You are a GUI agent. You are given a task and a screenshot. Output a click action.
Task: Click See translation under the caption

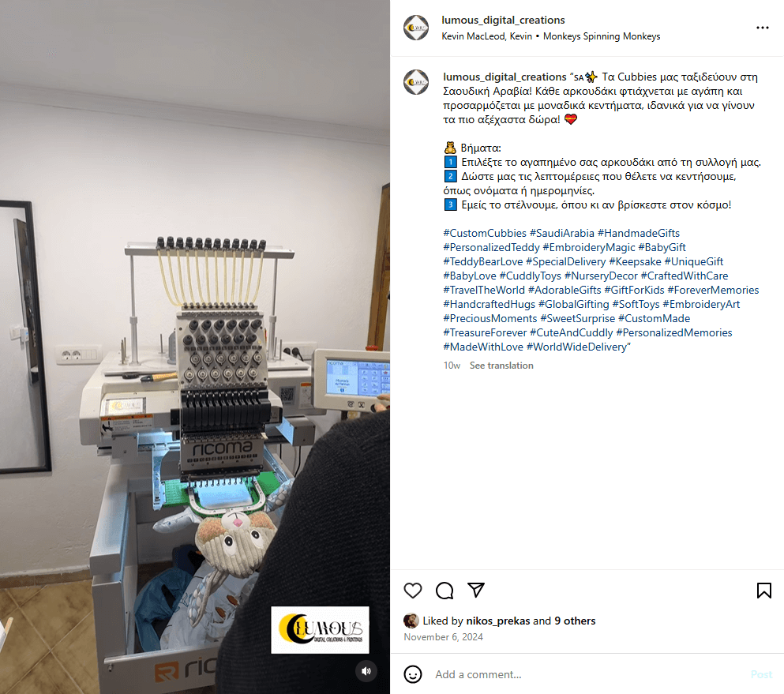501,366
